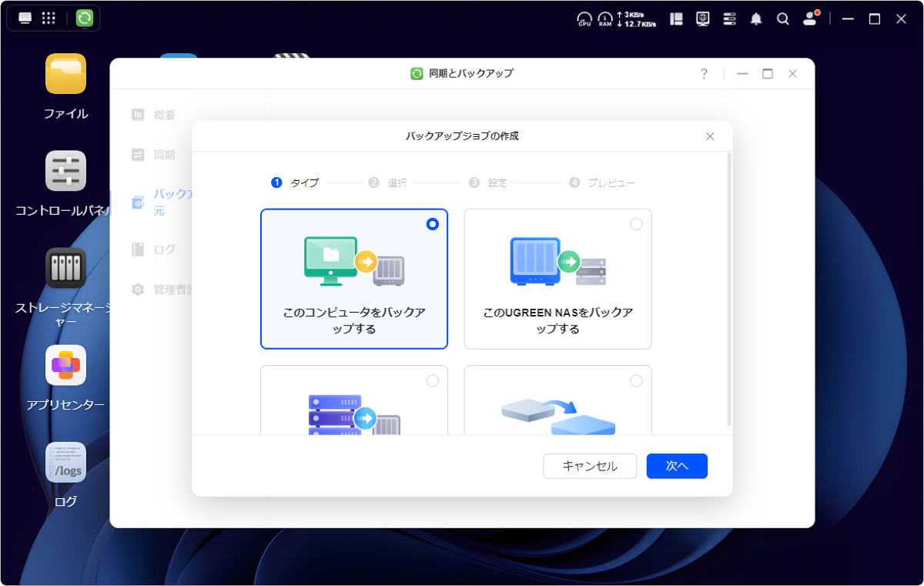Click the このコンピュータをバックアップする label
The height and width of the screenshot is (586, 924).
(354, 321)
